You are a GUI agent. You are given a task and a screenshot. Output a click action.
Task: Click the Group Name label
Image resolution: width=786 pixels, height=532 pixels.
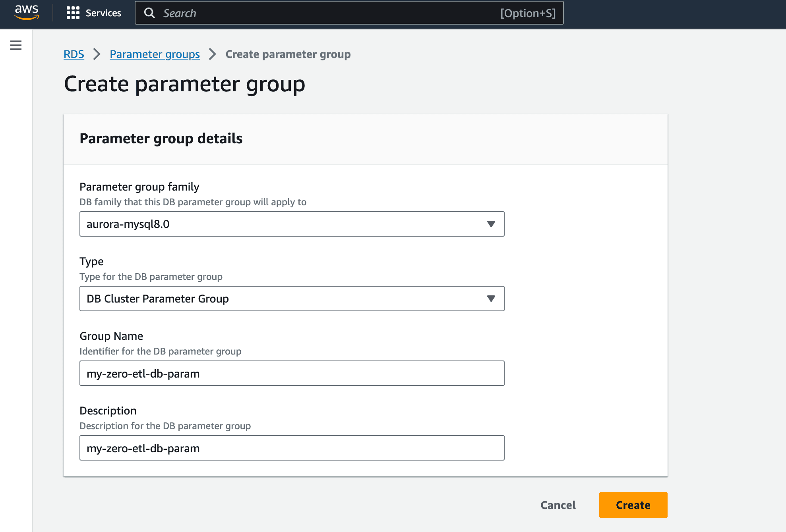pyautogui.click(x=111, y=336)
